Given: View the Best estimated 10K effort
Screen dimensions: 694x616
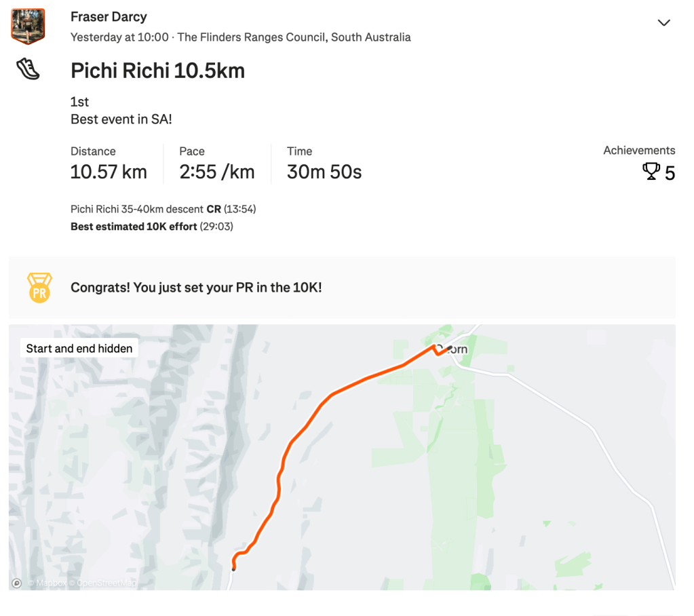Looking at the screenshot, I should pos(134,227).
